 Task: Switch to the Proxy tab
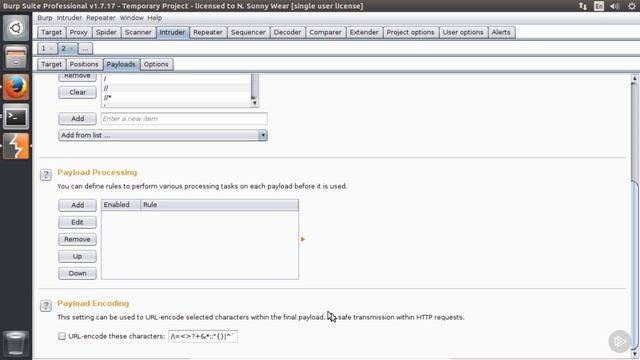tap(78, 32)
